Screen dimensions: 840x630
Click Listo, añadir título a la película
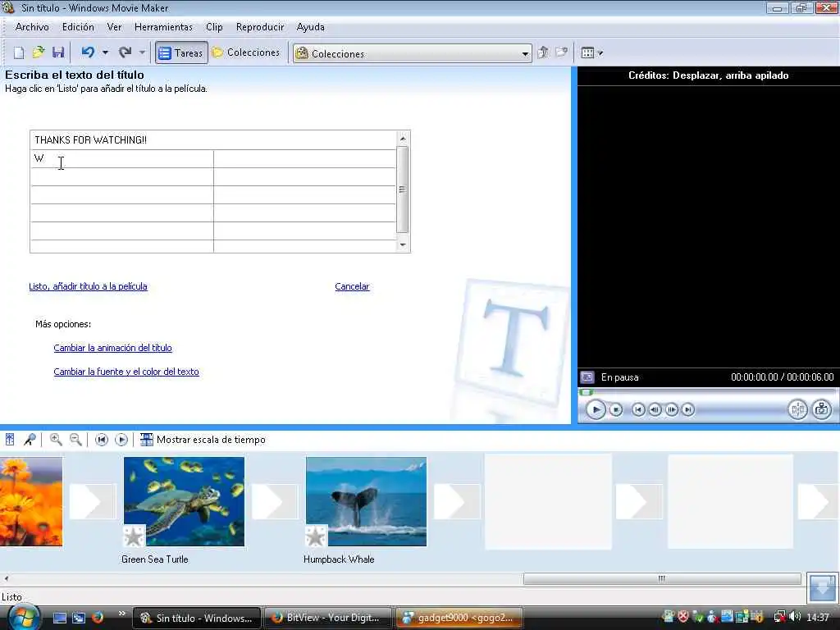pyautogui.click(x=88, y=286)
